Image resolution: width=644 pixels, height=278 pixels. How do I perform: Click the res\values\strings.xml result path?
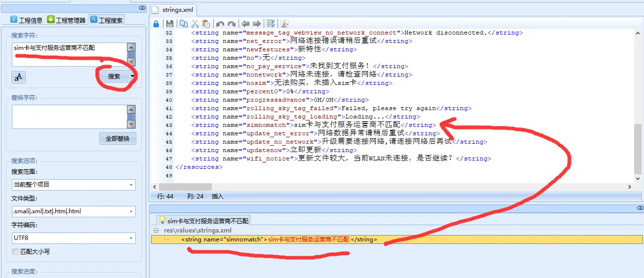(198, 231)
